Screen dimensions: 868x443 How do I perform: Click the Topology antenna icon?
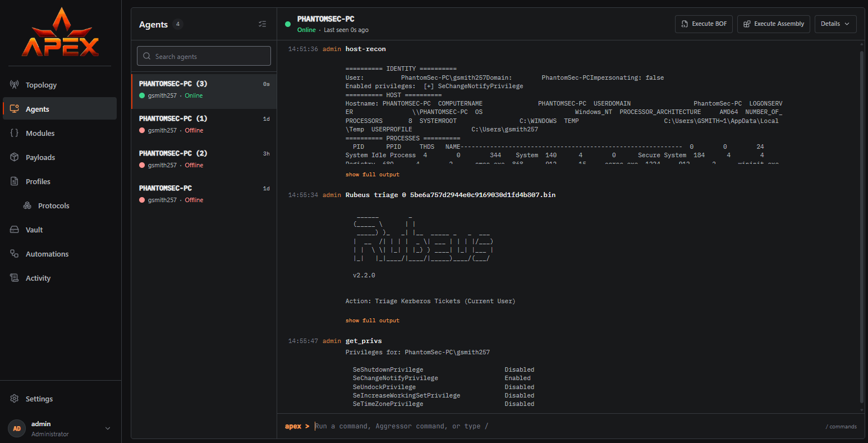(x=15, y=85)
